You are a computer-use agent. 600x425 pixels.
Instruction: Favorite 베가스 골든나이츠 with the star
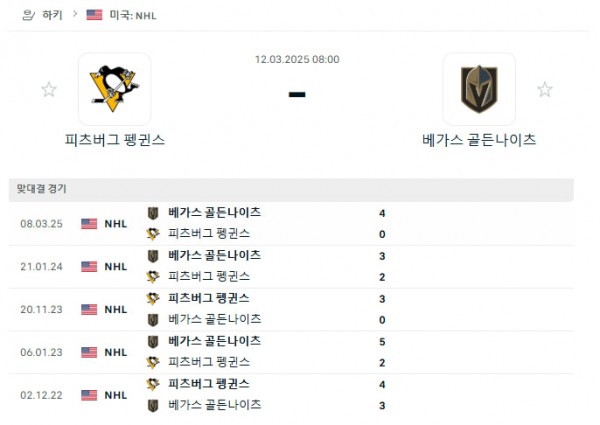pos(544,90)
